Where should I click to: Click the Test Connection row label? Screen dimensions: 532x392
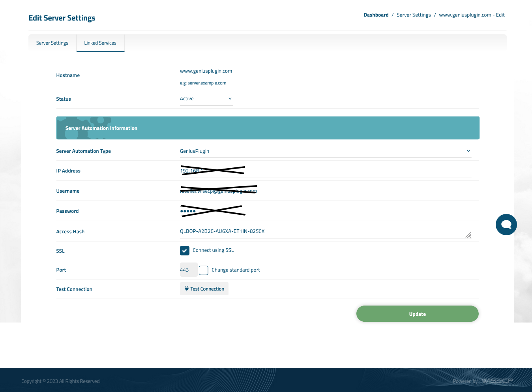point(74,289)
